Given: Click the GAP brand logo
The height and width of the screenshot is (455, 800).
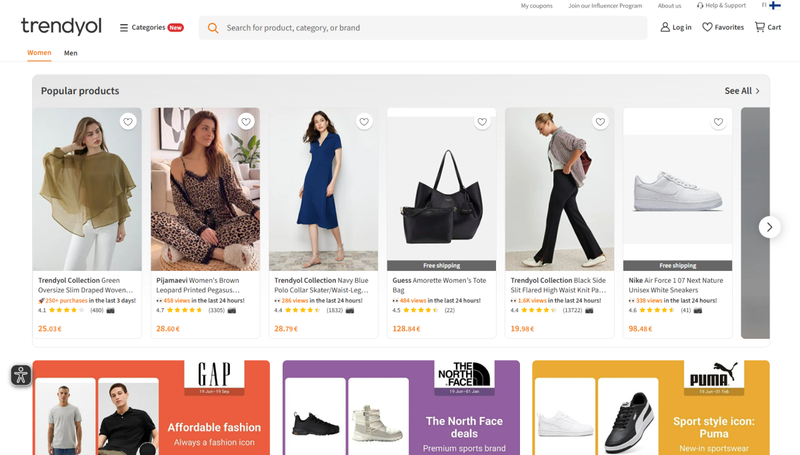Looking at the screenshot, I should click(x=214, y=374).
